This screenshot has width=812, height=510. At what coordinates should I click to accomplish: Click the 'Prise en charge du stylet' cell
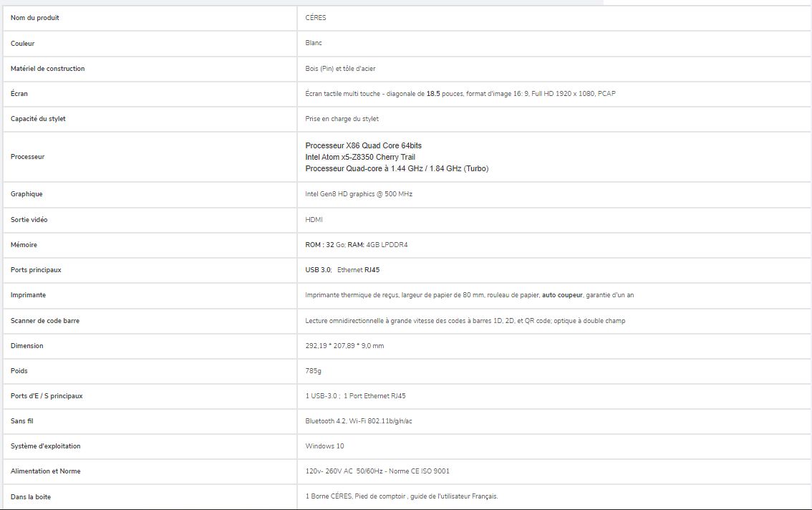tap(342, 119)
